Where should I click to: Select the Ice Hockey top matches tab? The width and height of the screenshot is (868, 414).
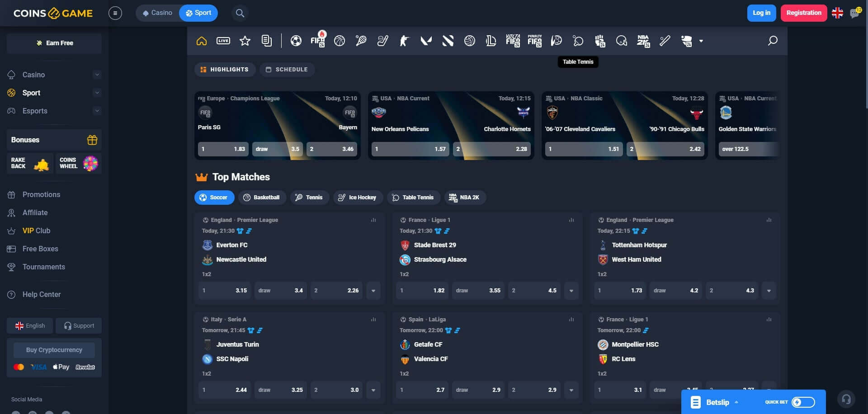tap(358, 198)
